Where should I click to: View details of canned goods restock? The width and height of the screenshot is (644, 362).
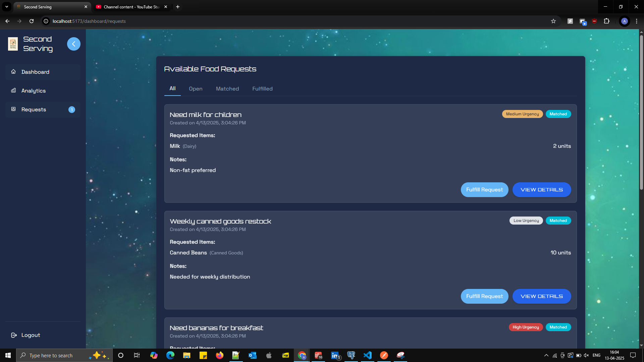[541, 296]
